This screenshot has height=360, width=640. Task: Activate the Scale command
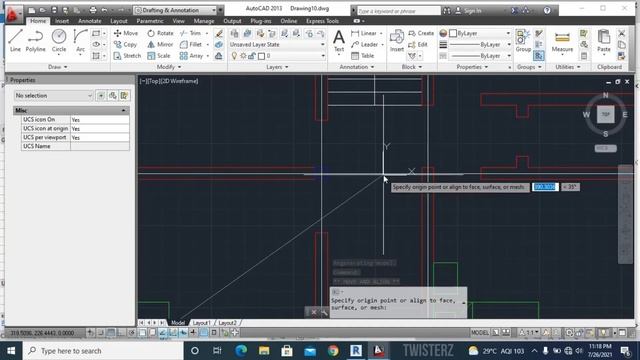point(159,56)
